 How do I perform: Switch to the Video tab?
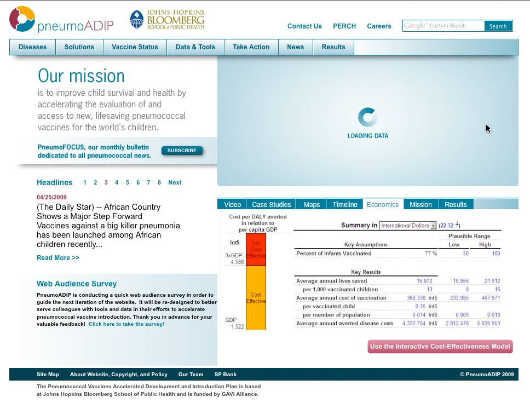coord(232,204)
